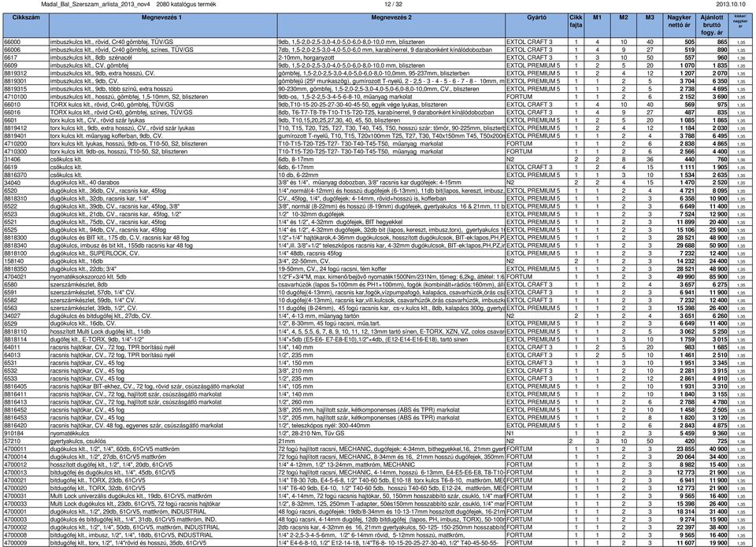Image resolution: width=756 pixels, height=547 pixels.
Task: Click the recommended gross price 85 900
Action: point(718,276)
